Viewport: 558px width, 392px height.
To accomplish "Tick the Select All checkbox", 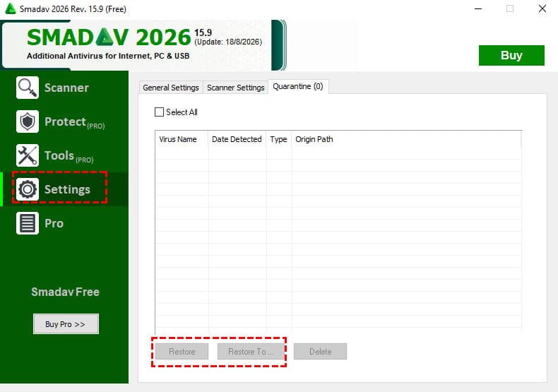I will pos(159,112).
